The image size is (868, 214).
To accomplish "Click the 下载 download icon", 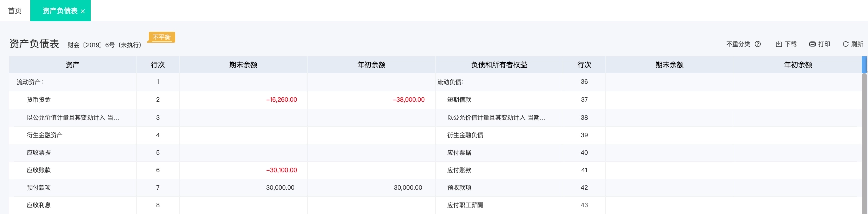I will [x=779, y=44].
